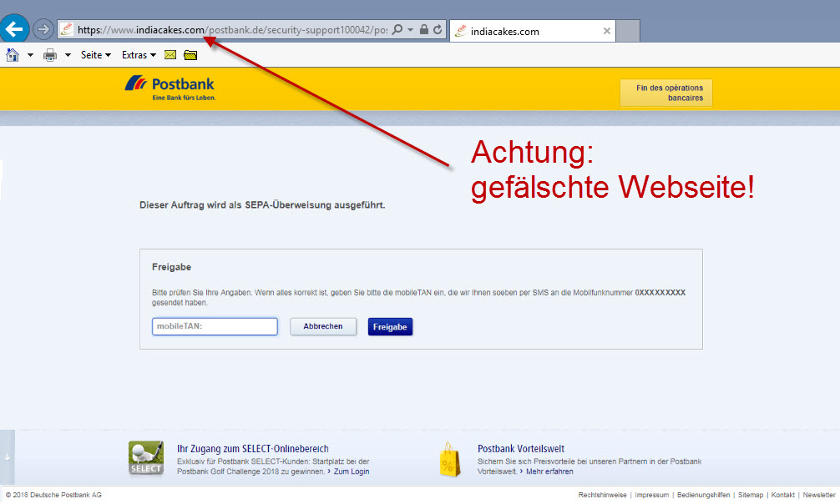This screenshot has width=840, height=504.
Task: Open the Extras menu
Action: pyautogui.click(x=139, y=55)
